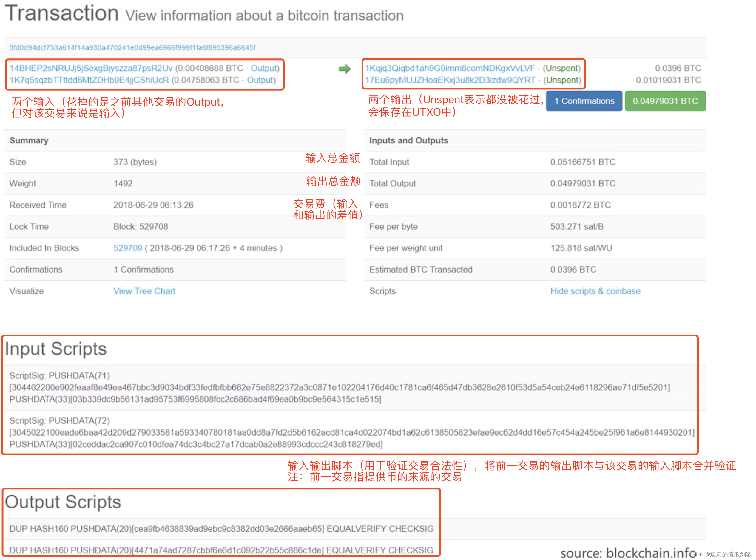Click the Inputs and Outputs table header
756x560 pixels.
408,140
